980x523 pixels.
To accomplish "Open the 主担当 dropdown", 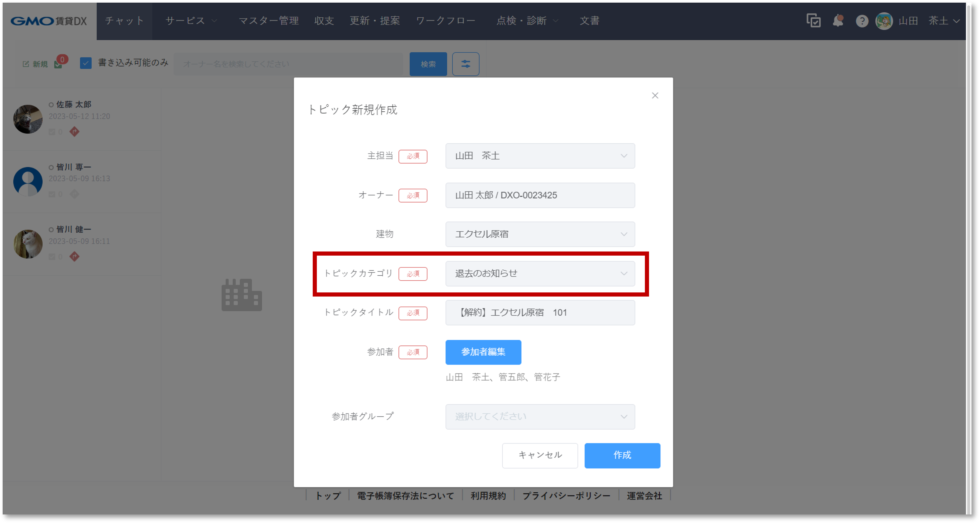I will [540, 156].
